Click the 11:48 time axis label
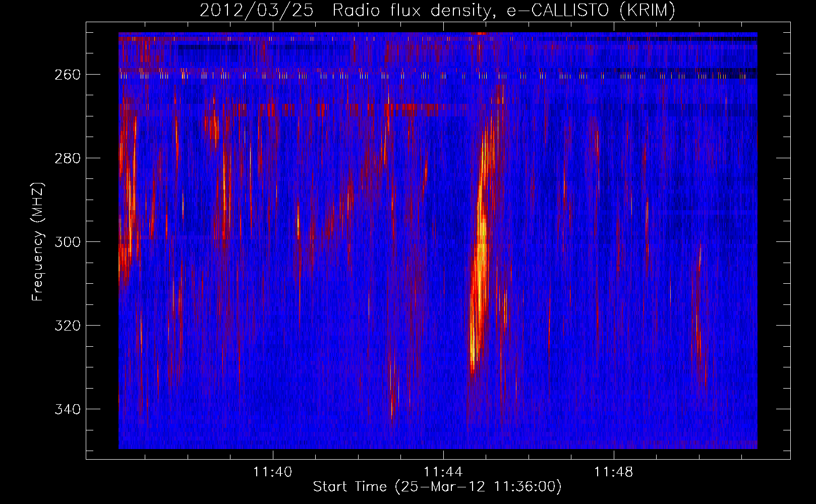Image resolution: width=816 pixels, height=504 pixels. point(613,472)
